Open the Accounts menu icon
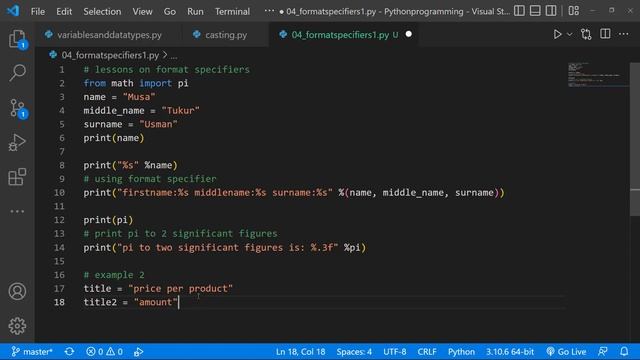 click(18, 291)
